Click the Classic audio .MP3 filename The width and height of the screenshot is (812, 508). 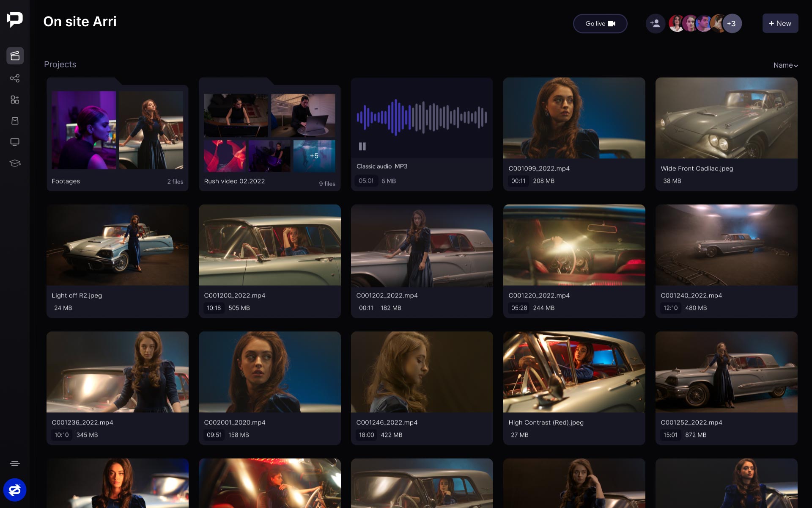tap(382, 166)
